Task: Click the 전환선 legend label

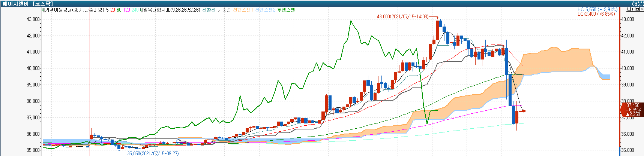Action: (209, 10)
